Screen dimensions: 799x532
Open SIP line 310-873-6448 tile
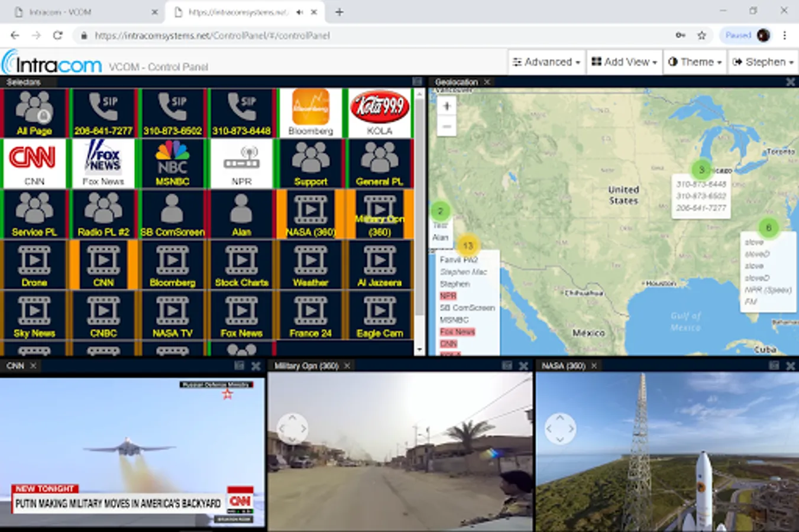click(242, 113)
